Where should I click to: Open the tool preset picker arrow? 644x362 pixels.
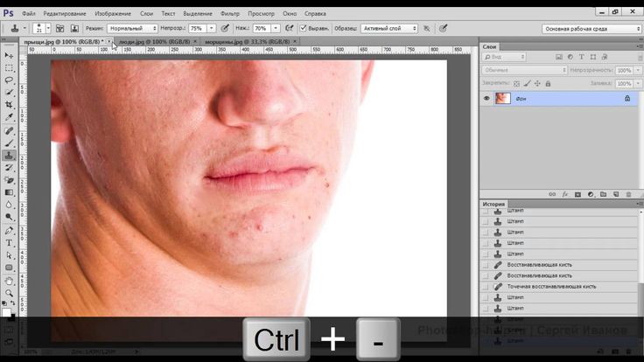[x=24, y=28]
